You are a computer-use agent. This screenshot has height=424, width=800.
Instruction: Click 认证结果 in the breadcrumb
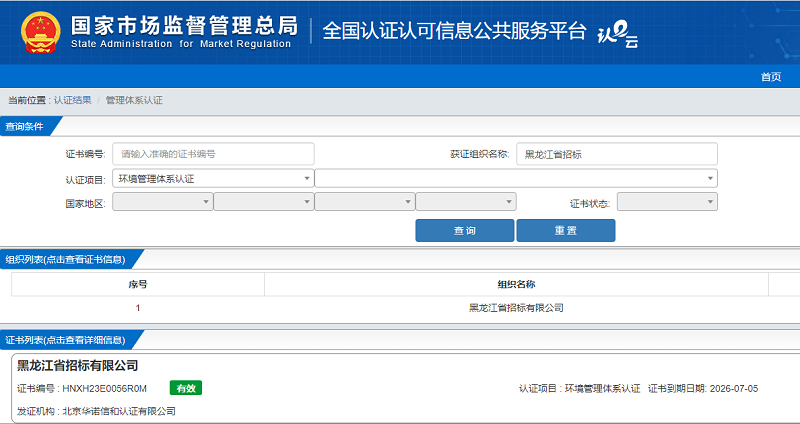point(73,100)
